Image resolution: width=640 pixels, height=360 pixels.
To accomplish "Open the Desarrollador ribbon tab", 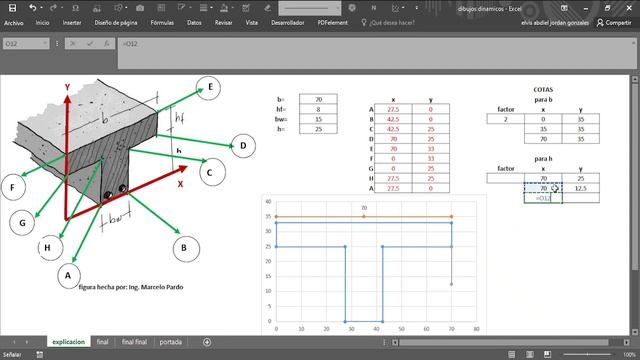I will click(288, 23).
